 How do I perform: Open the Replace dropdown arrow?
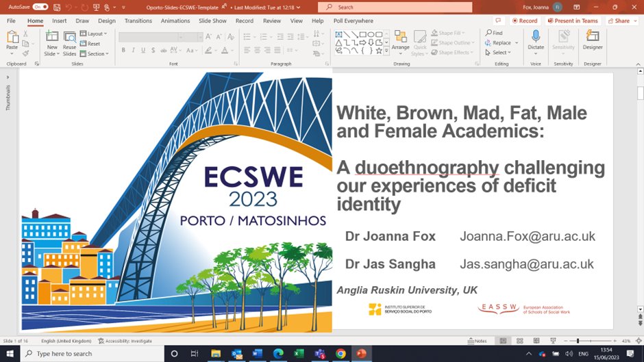pyautogui.click(x=517, y=42)
